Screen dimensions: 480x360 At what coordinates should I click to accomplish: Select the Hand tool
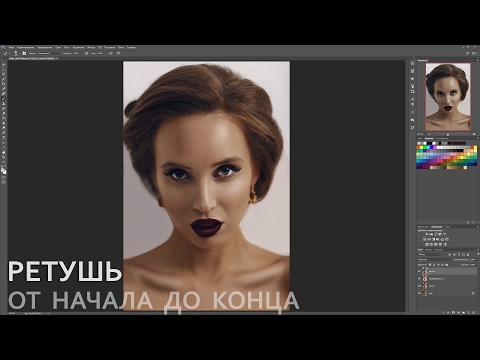[x=4, y=152]
